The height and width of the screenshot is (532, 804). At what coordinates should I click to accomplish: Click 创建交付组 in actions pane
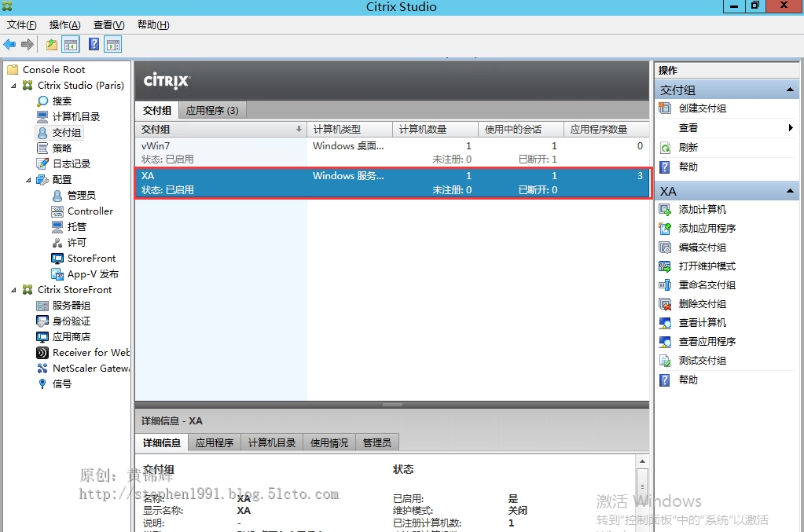coord(702,108)
